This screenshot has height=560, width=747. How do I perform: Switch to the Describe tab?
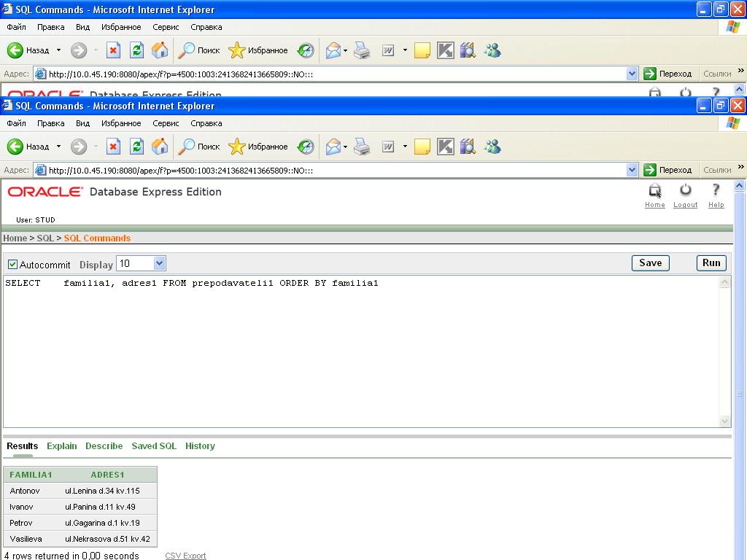tap(104, 446)
